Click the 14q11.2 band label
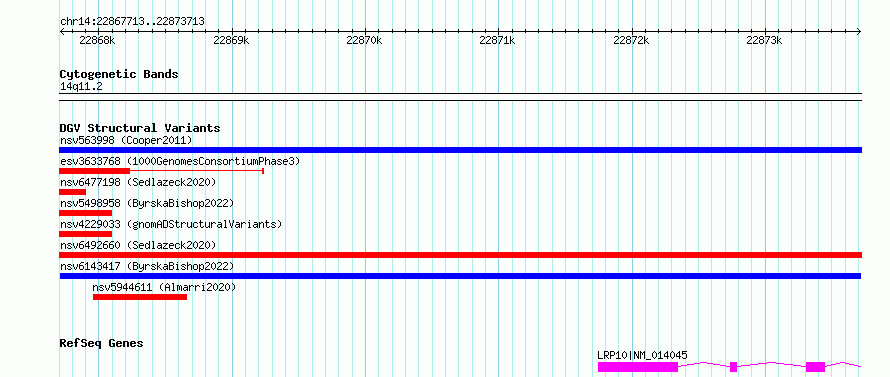Image resolution: width=890 pixels, height=377 pixels. pyautogui.click(x=81, y=87)
